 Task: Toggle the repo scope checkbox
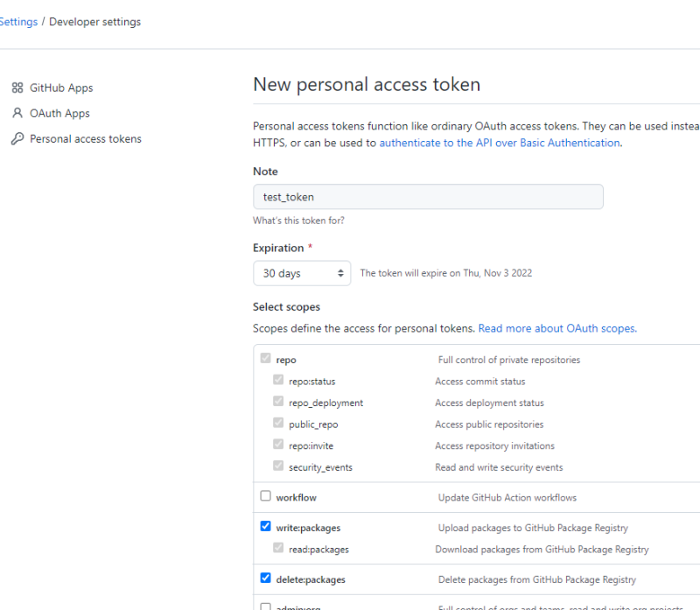(266, 359)
